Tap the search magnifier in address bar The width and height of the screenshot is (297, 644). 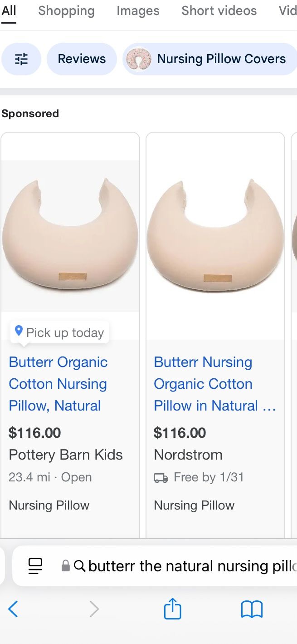coord(79,566)
